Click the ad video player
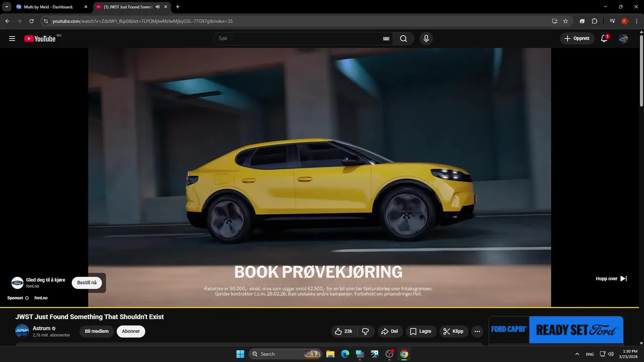This screenshot has width=644, height=362. click(x=319, y=177)
